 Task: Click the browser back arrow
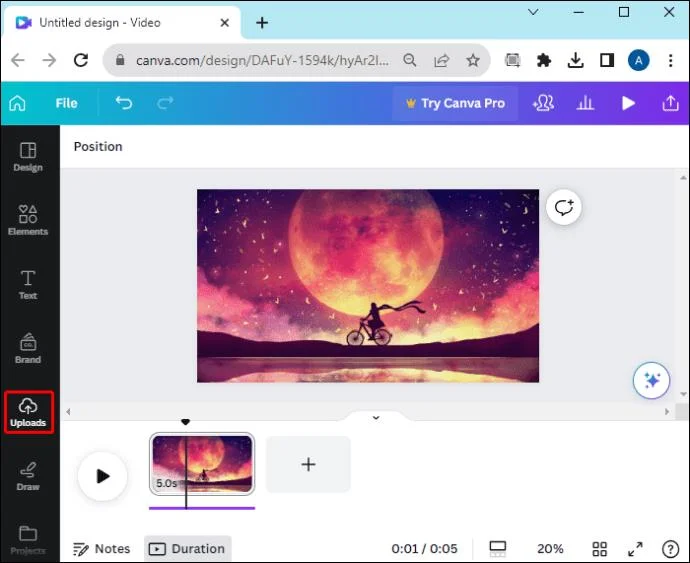point(18,60)
